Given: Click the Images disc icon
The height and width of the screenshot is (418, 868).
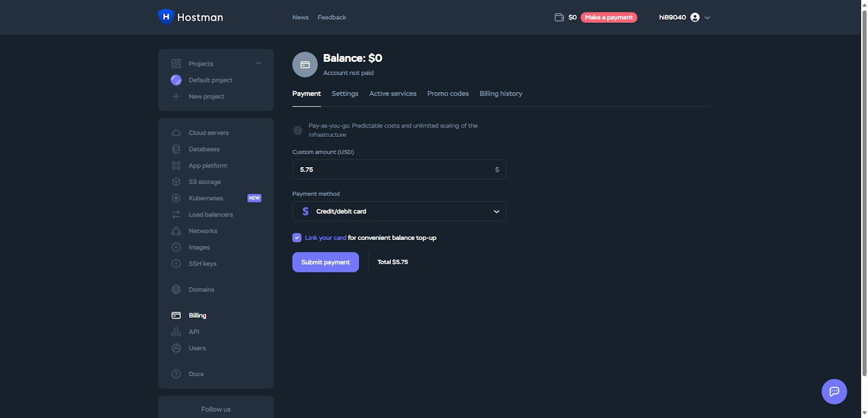Looking at the screenshot, I should pos(176,247).
